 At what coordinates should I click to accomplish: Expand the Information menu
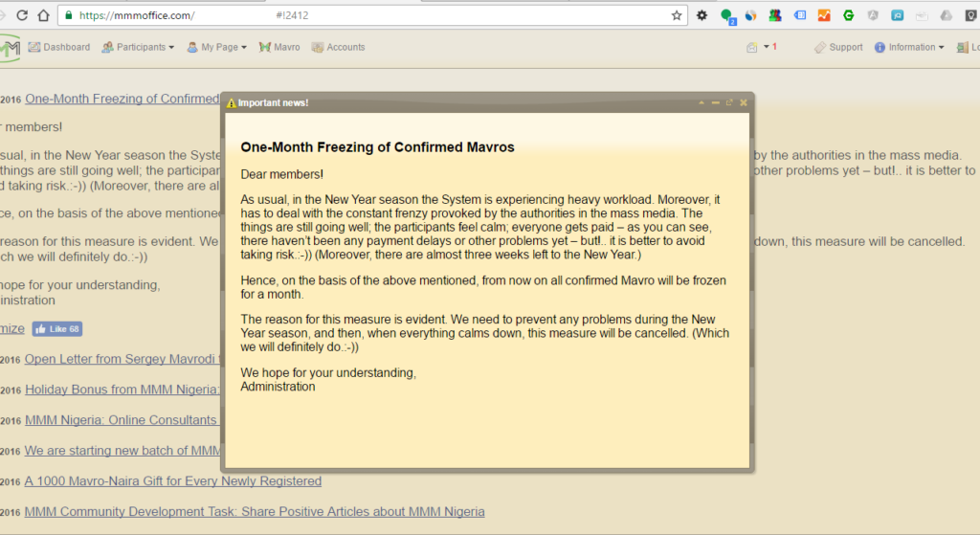[909, 47]
